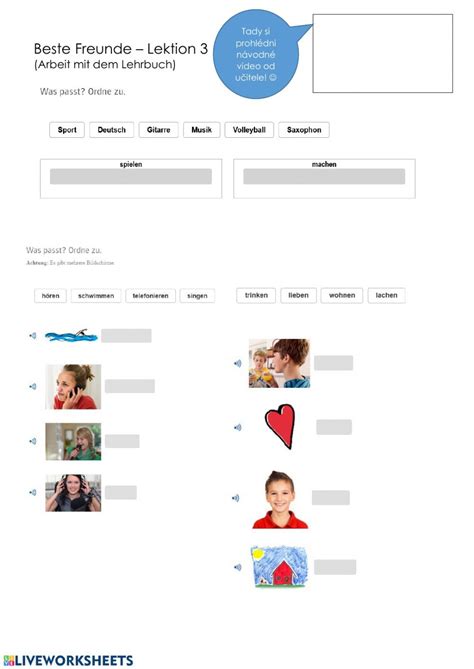Select the Sport word tile
474x669 pixels.
point(67,130)
